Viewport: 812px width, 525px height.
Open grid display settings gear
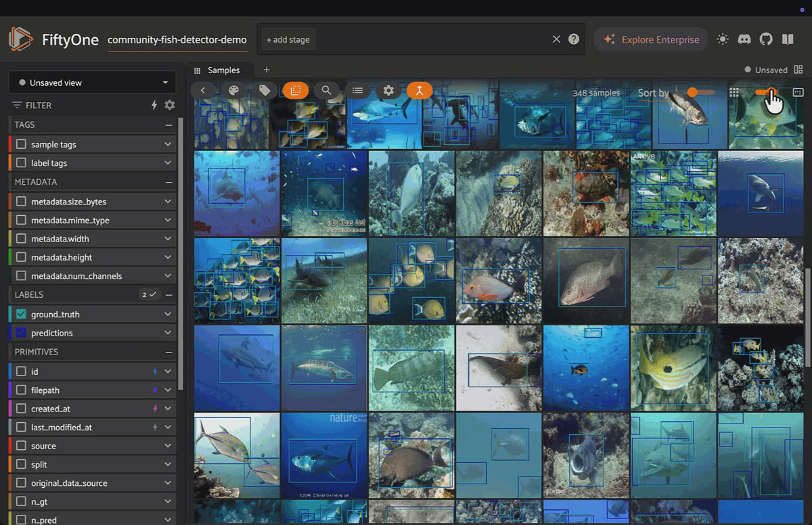tap(388, 90)
